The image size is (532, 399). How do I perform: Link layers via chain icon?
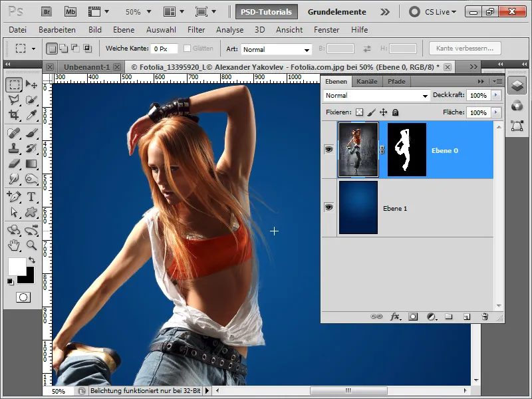376,317
